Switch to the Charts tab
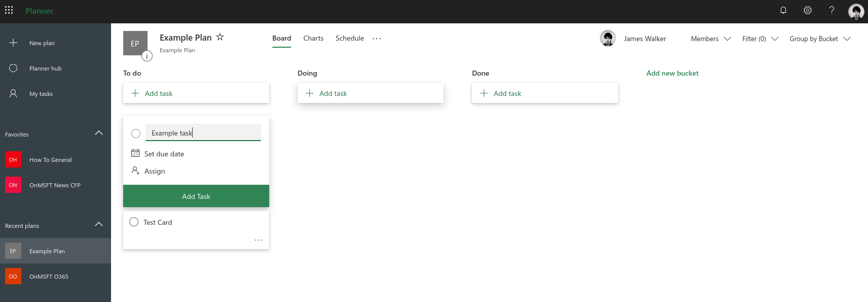 [x=313, y=38]
